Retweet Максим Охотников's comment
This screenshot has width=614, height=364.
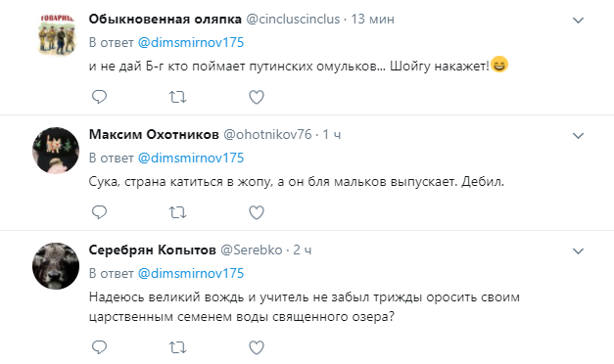click(177, 212)
